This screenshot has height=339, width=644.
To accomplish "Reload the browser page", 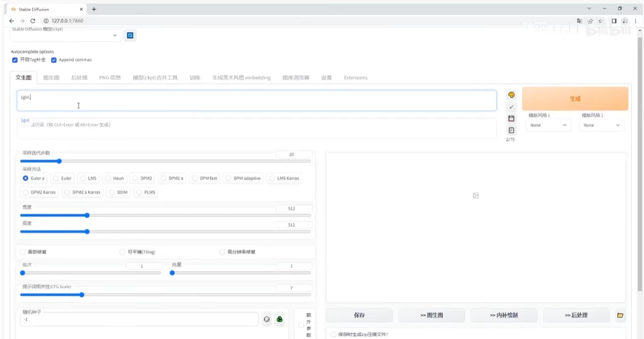I will (x=33, y=21).
